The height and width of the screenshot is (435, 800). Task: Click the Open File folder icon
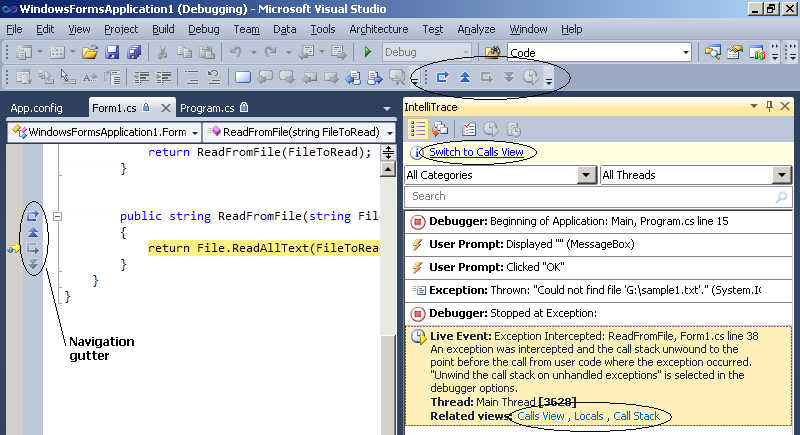coord(90,52)
